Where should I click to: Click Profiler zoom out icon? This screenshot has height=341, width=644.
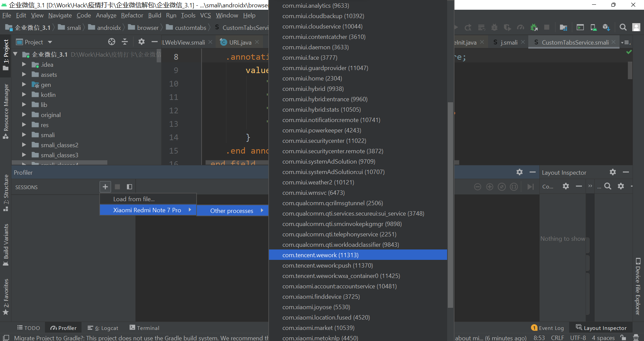click(x=478, y=187)
